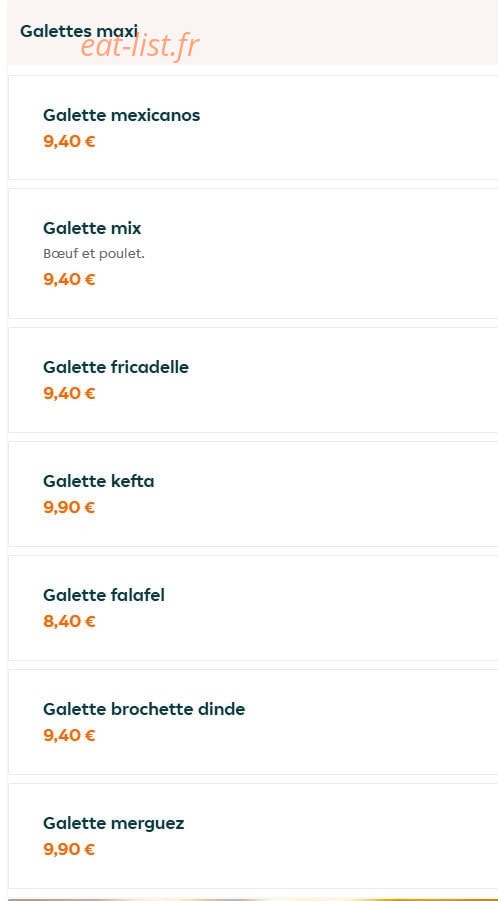Click the Bœuf et poulet description

click(94, 253)
